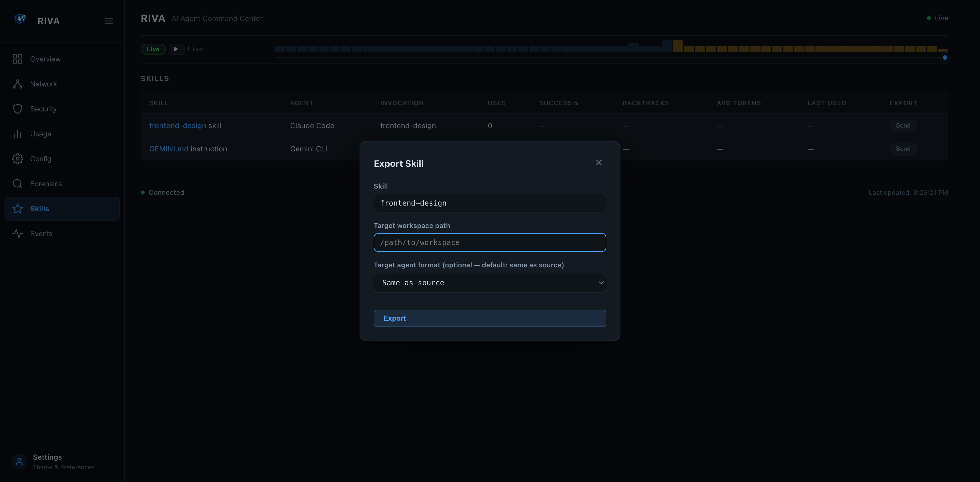Switch to the Skills sidebar entry
Screen dimensions: 980x482
39,208
